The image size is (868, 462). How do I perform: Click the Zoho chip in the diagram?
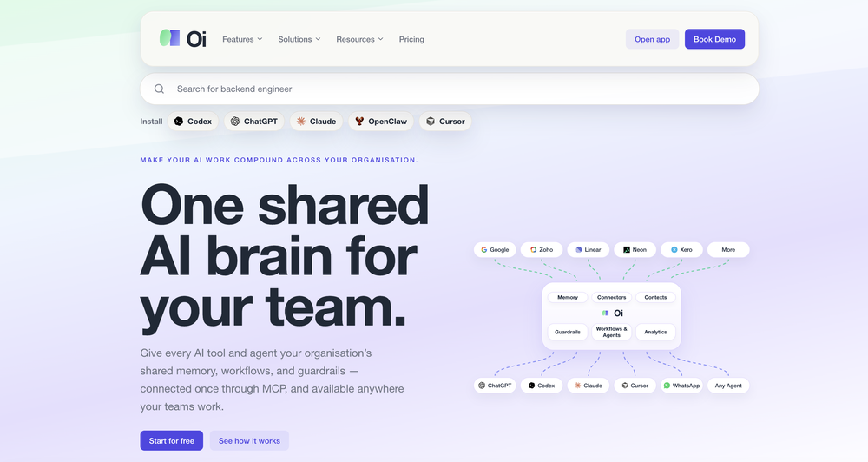(x=542, y=250)
